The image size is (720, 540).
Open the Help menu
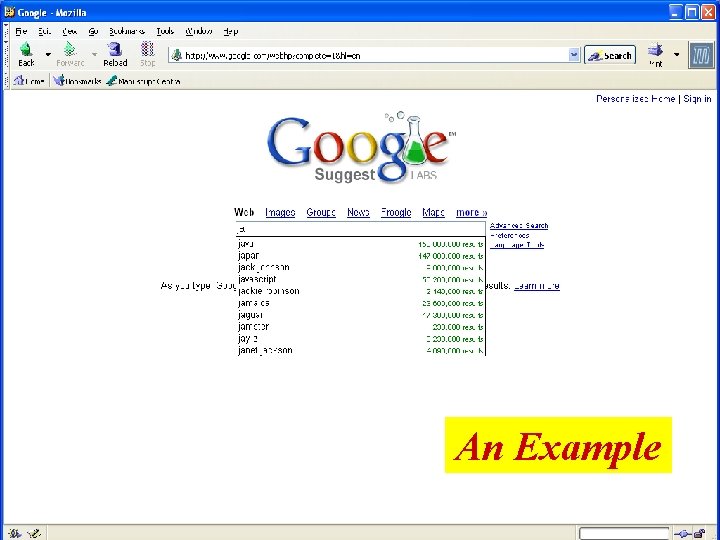click(x=231, y=31)
